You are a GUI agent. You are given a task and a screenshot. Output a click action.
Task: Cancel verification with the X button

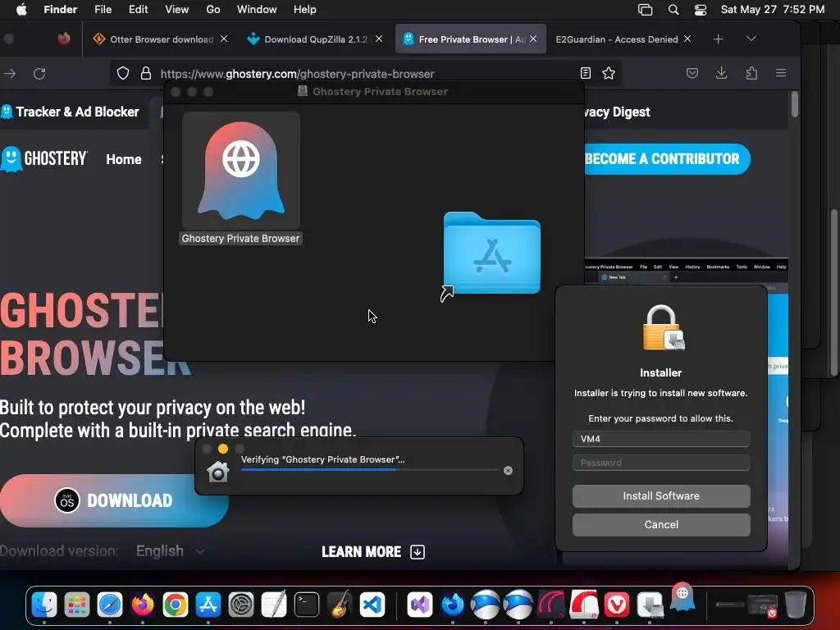[x=508, y=470]
